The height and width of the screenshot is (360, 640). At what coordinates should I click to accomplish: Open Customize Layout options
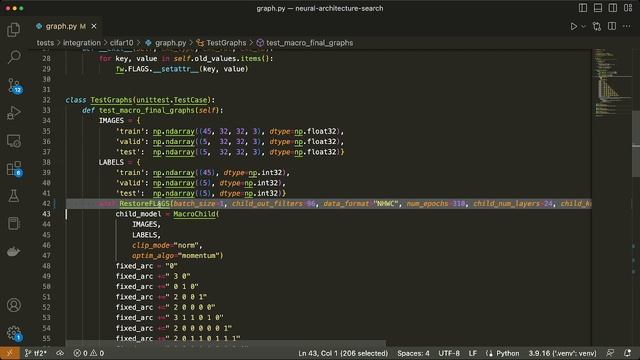[x=628, y=8]
